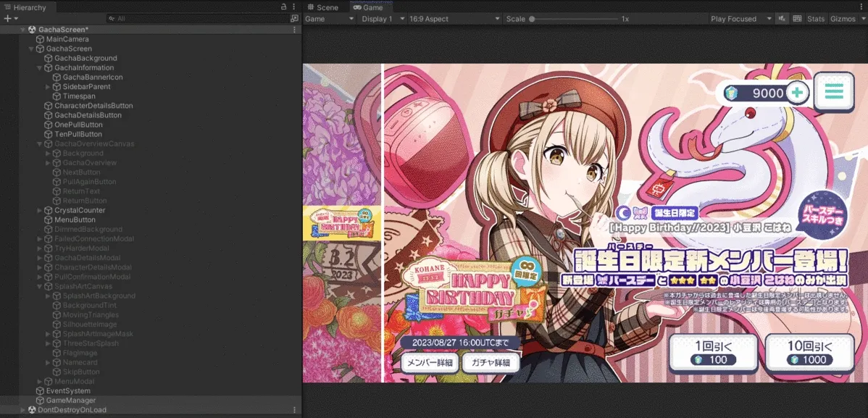Click the Hierarchy panel lock icon
868x418 pixels.
pyautogui.click(x=283, y=7)
